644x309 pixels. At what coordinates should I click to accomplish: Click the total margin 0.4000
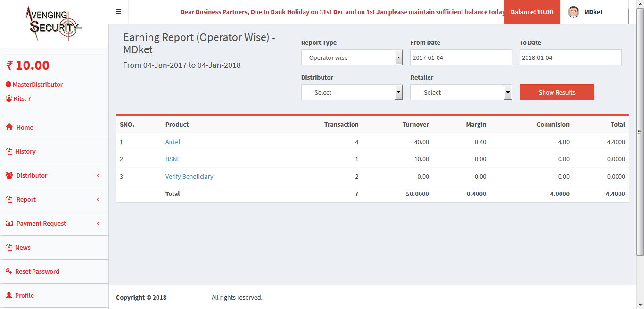coord(477,194)
